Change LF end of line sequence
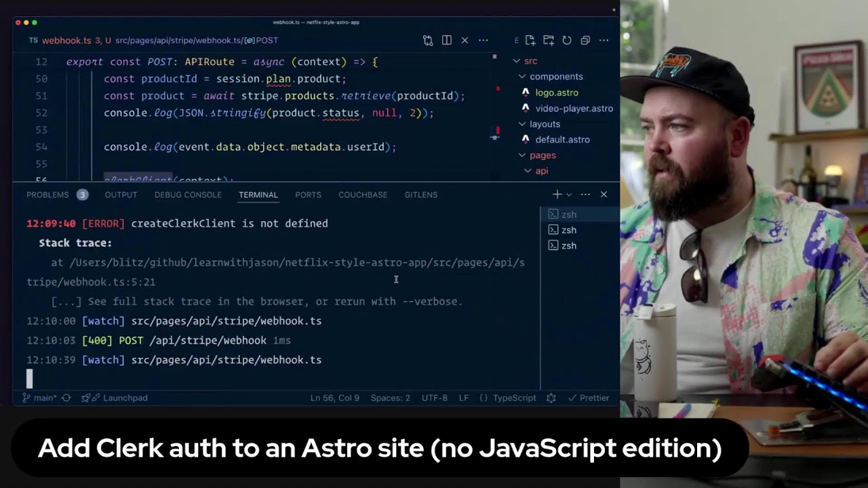This screenshot has width=868, height=488. click(464, 398)
